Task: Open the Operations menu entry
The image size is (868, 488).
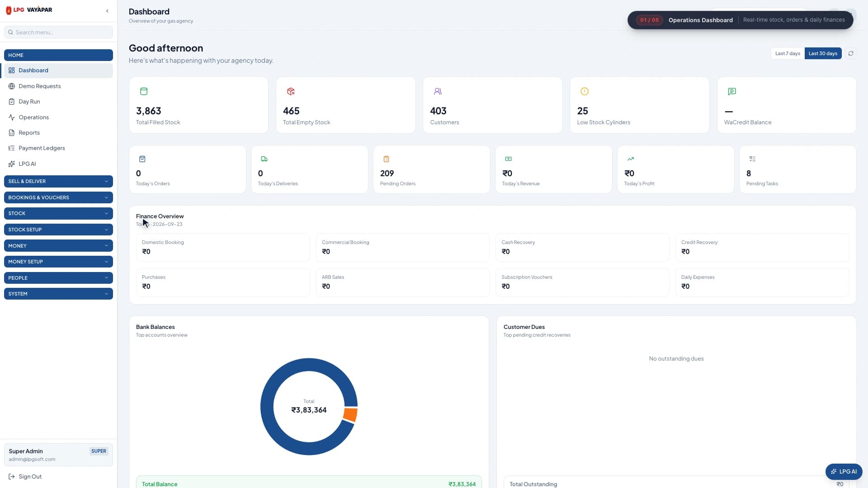Action: pyautogui.click(x=58, y=117)
